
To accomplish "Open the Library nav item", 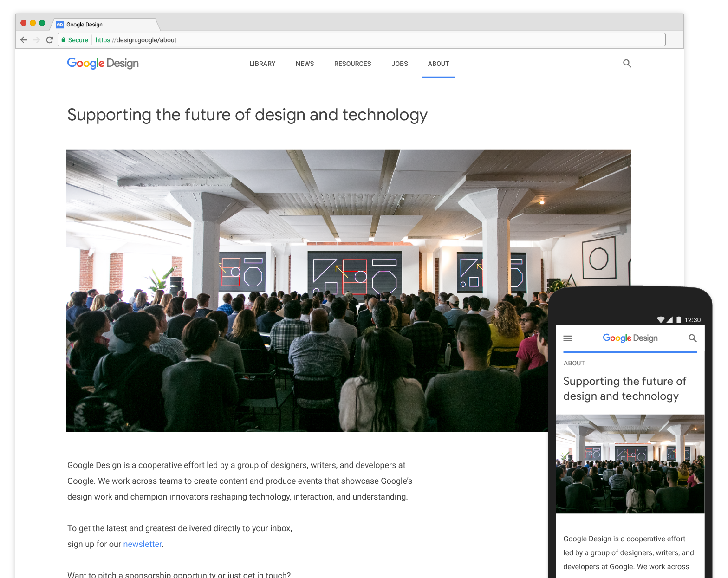I will point(262,64).
